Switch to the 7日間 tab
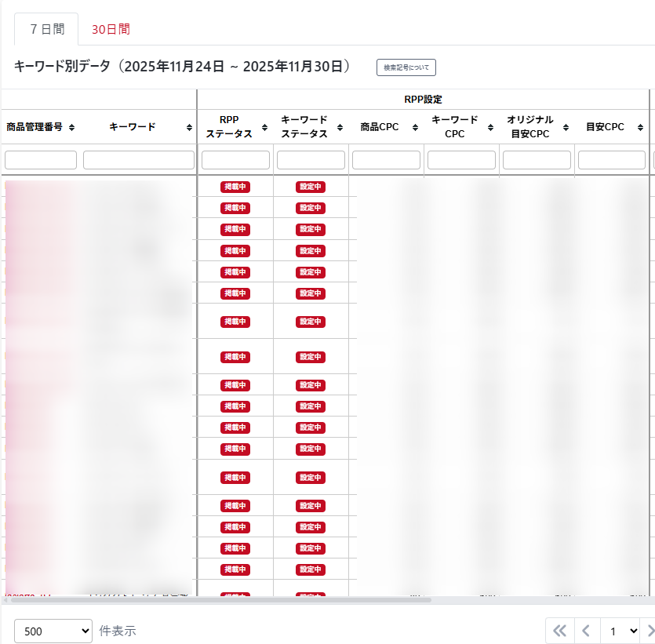The height and width of the screenshot is (644, 655). point(46,30)
